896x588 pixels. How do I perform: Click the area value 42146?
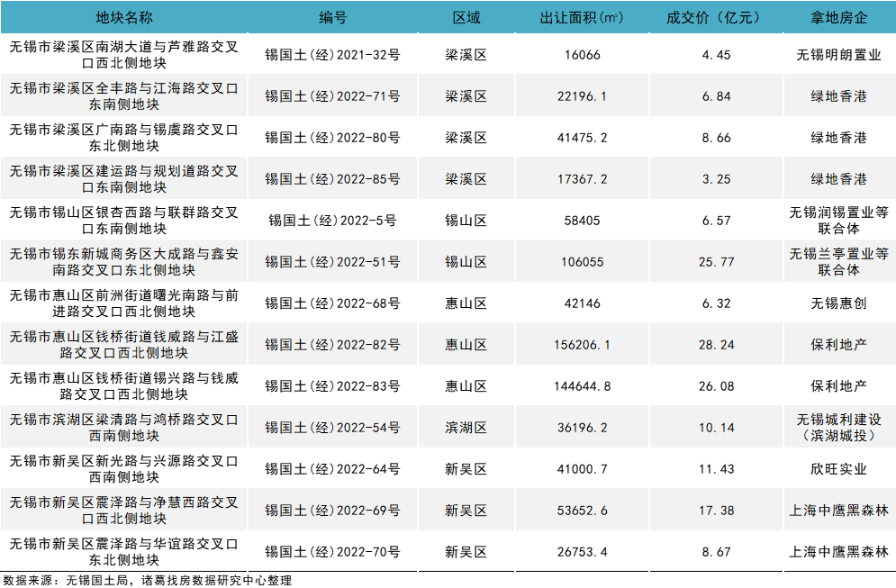(x=583, y=303)
